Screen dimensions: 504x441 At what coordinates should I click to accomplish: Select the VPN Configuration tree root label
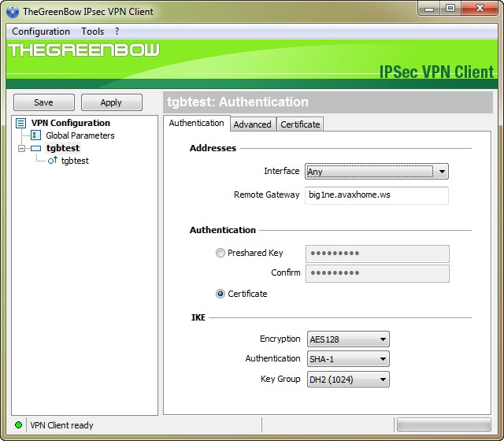click(x=70, y=123)
